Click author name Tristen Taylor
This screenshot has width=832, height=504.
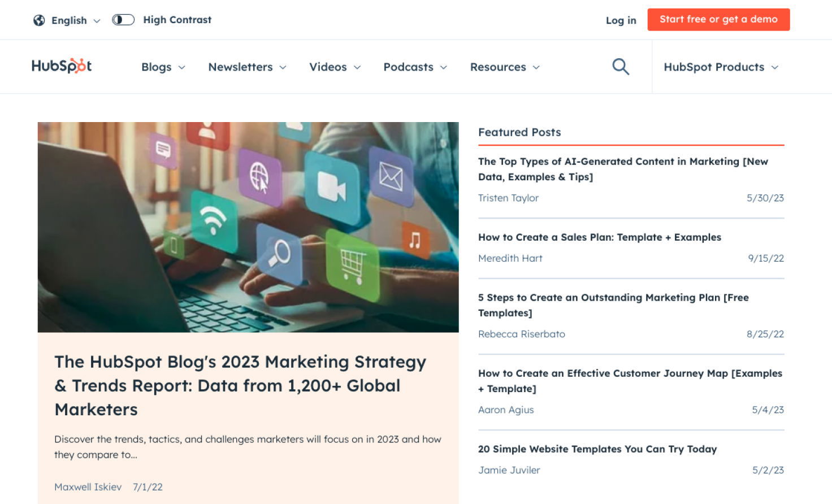pyautogui.click(x=508, y=198)
